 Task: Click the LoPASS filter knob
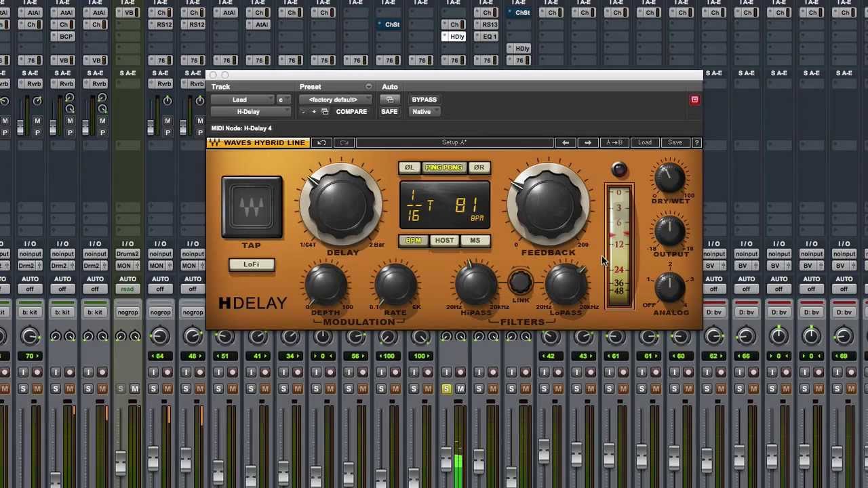pos(566,285)
